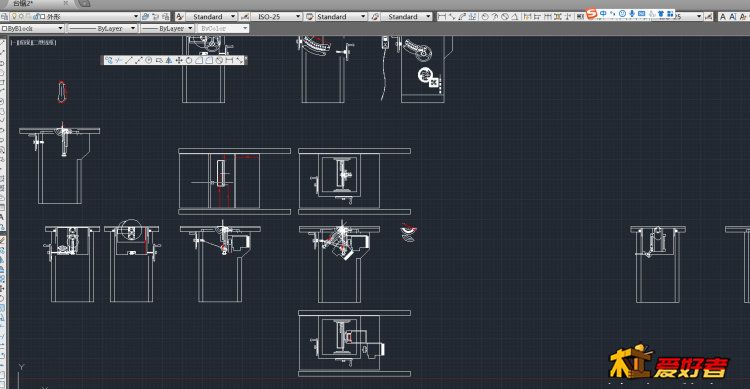Open the Sogou soft keyboard icon
750x389 pixels.
coord(641,14)
